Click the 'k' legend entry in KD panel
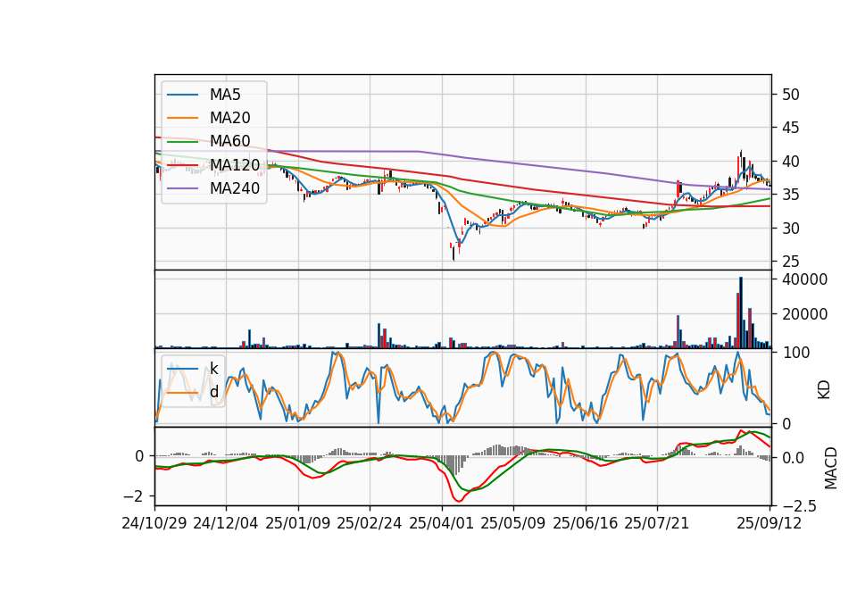Image resolution: width=857 pixels, height=616 pixels. (x=213, y=369)
